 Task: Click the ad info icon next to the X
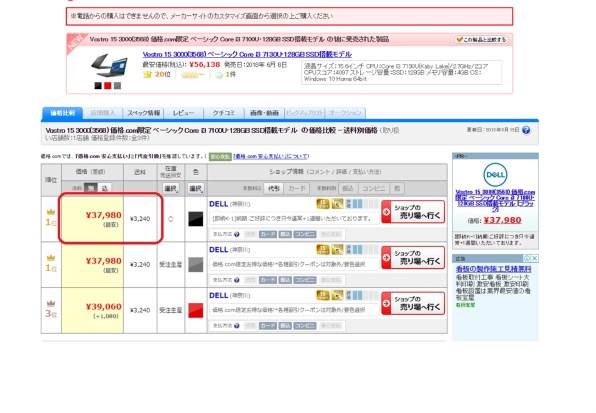527,258
